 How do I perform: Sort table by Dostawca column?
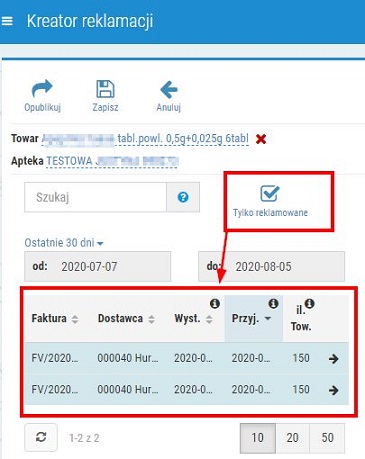(x=126, y=319)
